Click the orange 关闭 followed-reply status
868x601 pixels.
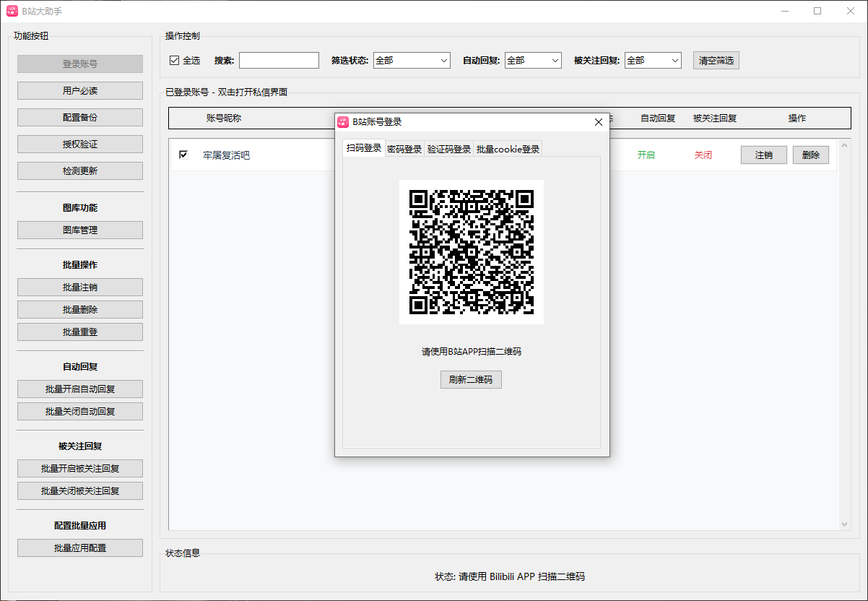pyautogui.click(x=703, y=154)
